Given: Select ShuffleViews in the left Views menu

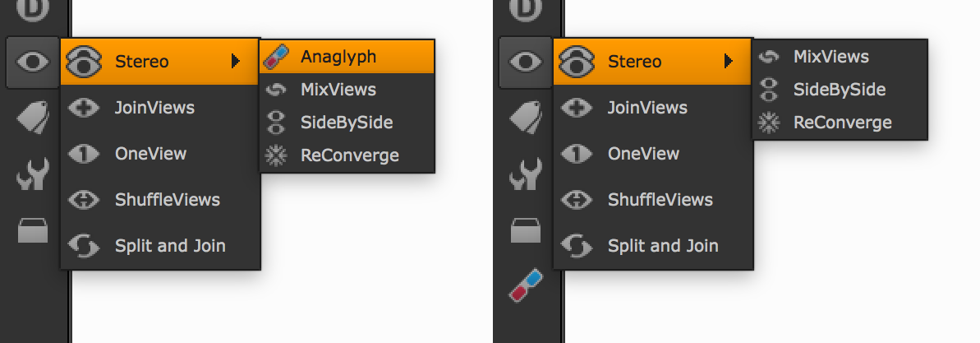Looking at the screenshot, I should 167,200.
